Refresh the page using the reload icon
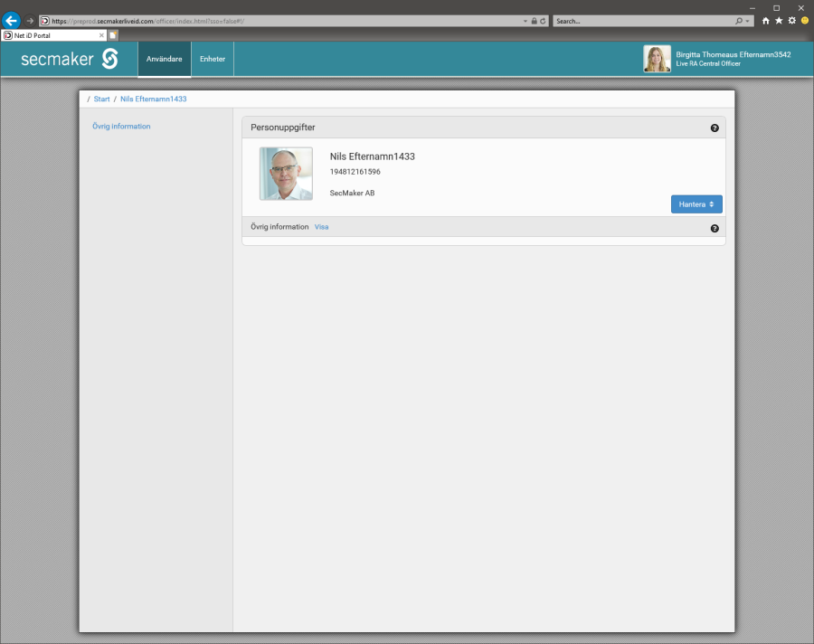 click(543, 21)
